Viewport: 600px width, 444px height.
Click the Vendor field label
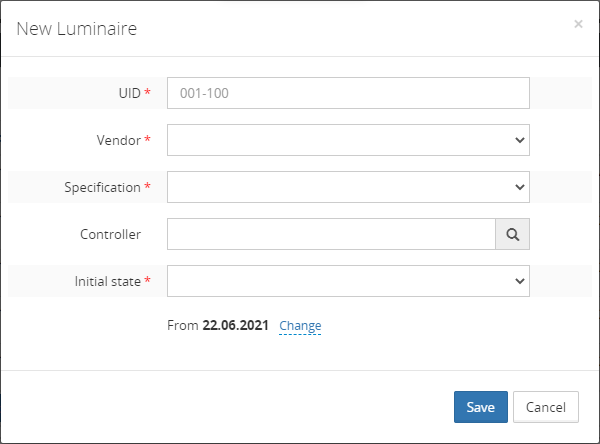click(117, 140)
